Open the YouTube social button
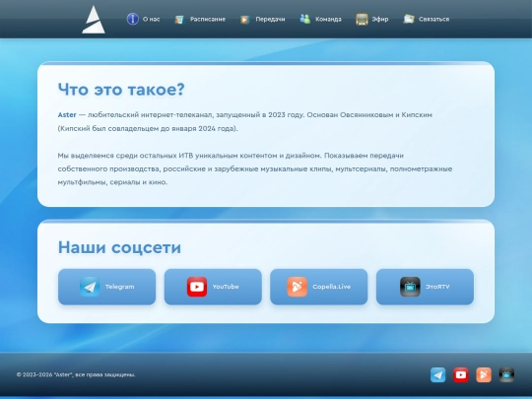The width and height of the screenshot is (532, 399). pyautogui.click(x=213, y=287)
